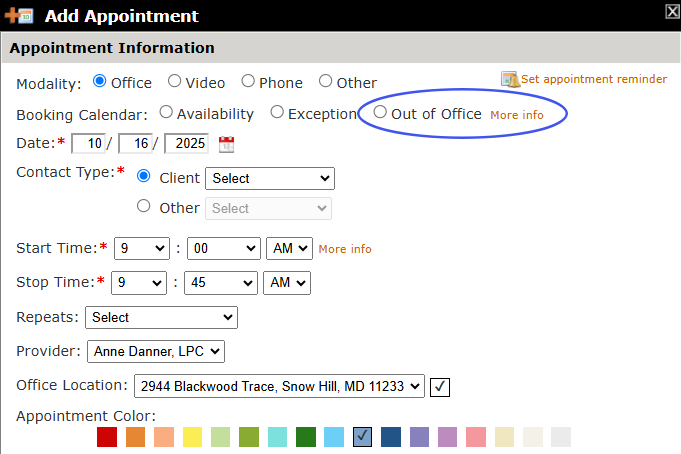Screen dimensions: 681x454
Task: Click More info next to Start Time
Action: click(x=345, y=249)
